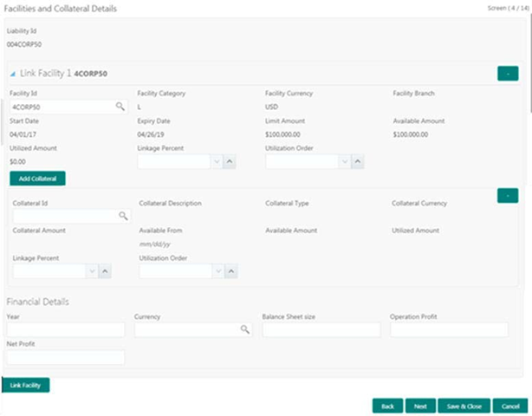This screenshot has height=416, width=532.
Task: Increase facility Utilization Order value
Action: pos(358,162)
